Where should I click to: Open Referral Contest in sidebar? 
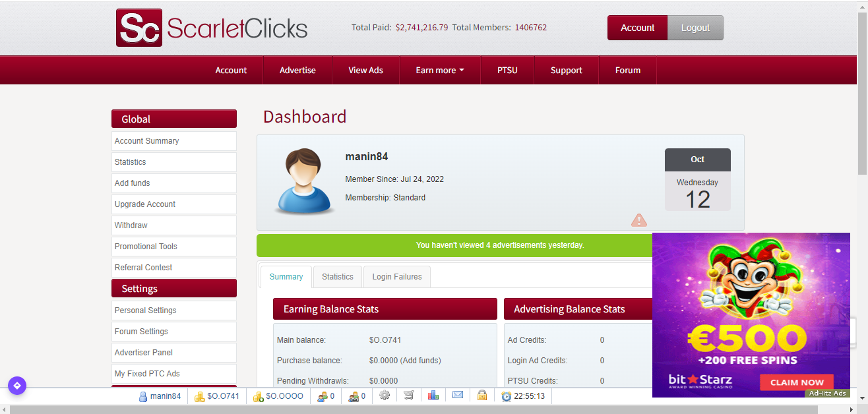174,268
